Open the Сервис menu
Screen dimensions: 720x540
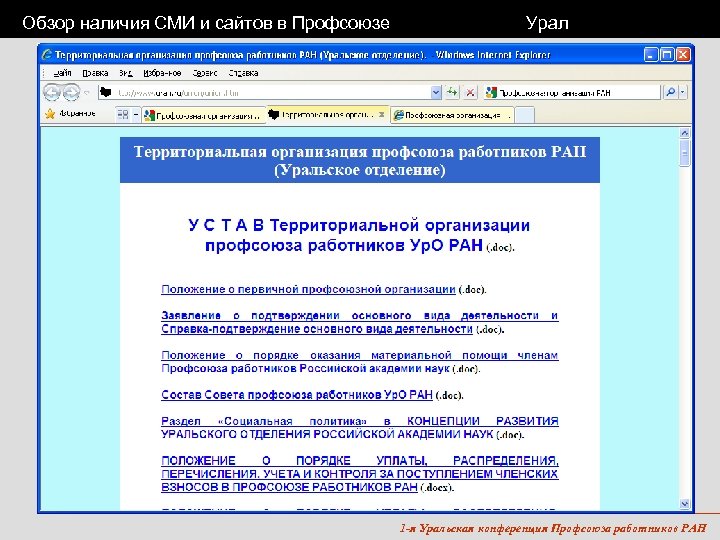tap(204, 73)
